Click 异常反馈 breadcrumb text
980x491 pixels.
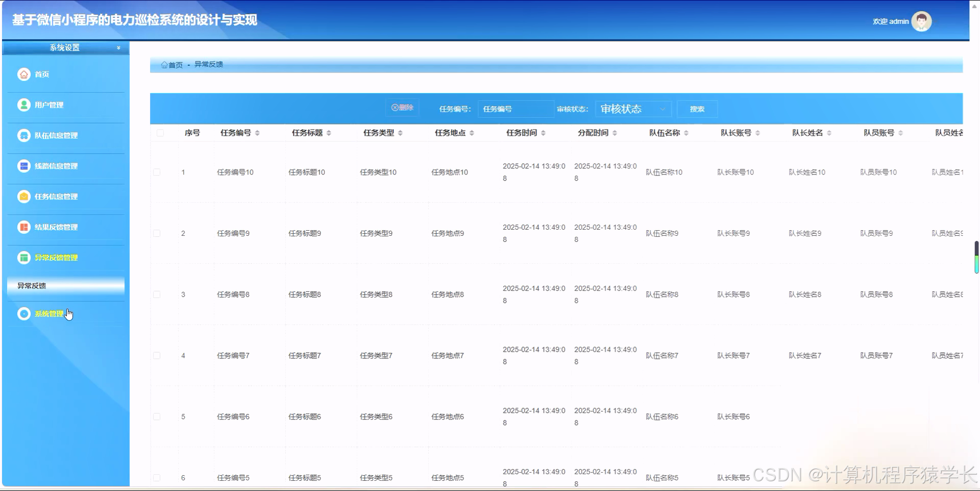[209, 64]
